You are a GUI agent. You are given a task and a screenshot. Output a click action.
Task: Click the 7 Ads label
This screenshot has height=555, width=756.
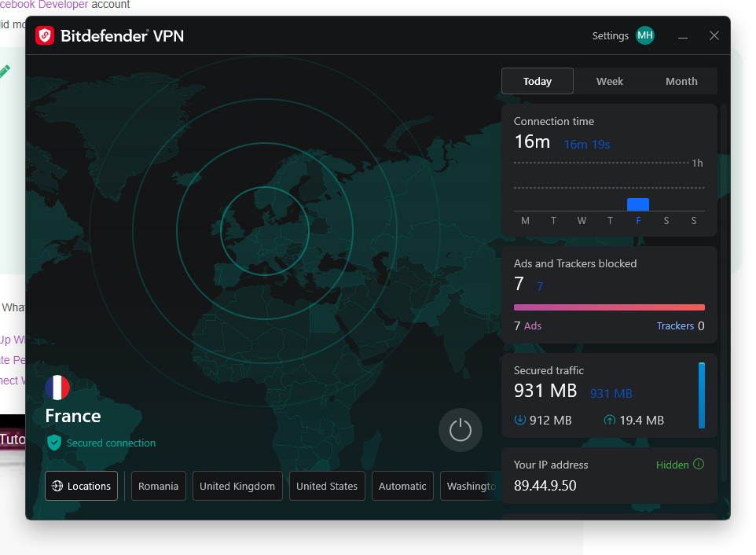click(527, 326)
